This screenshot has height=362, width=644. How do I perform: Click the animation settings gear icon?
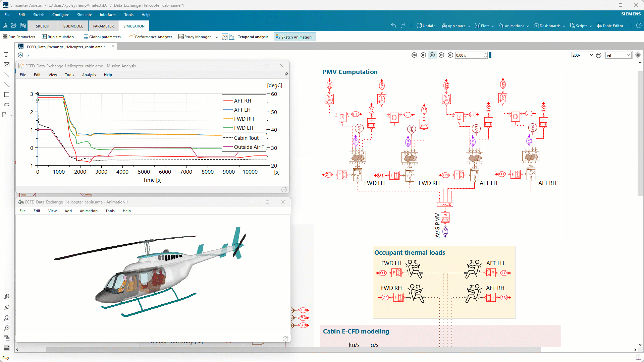pos(638,55)
